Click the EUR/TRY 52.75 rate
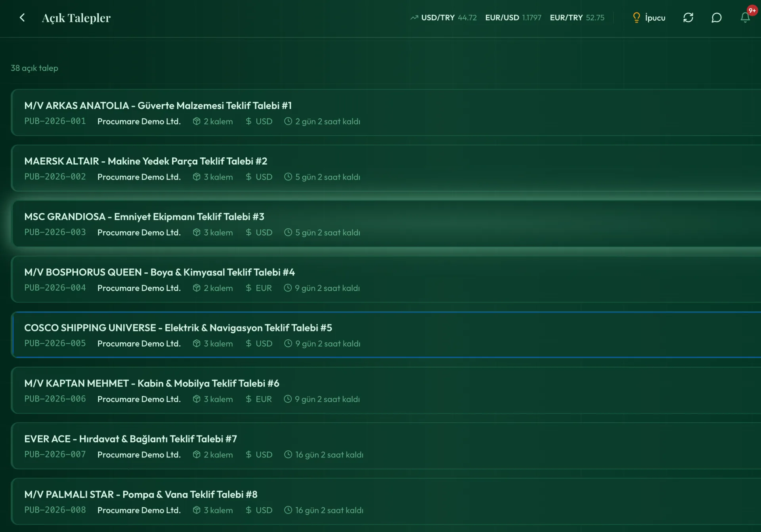 [577, 17]
